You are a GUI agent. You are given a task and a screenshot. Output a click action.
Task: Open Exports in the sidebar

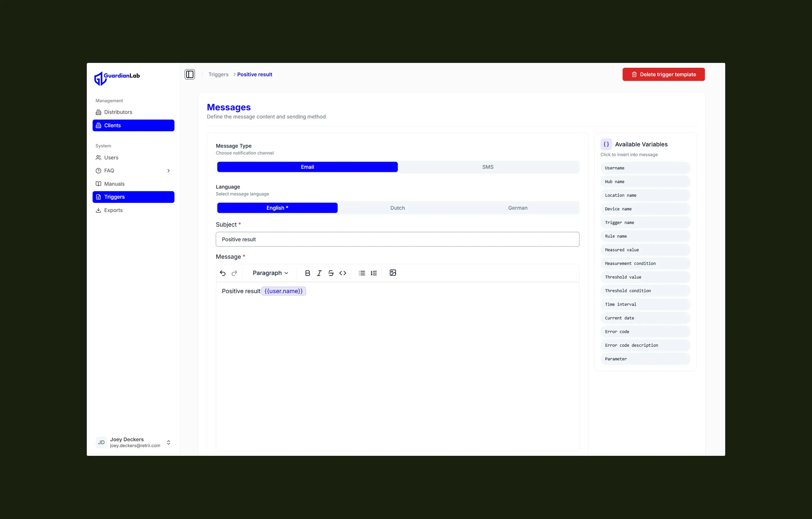pos(113,210)
